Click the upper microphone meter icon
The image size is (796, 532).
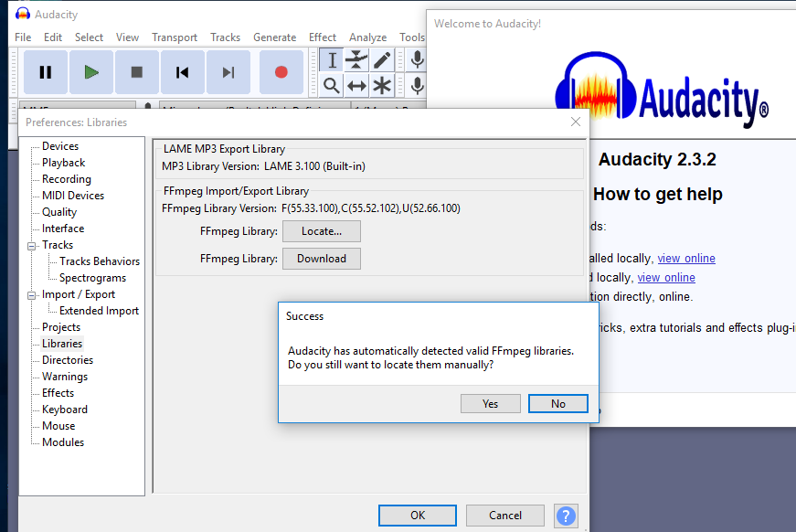click(x=418, y=60)
